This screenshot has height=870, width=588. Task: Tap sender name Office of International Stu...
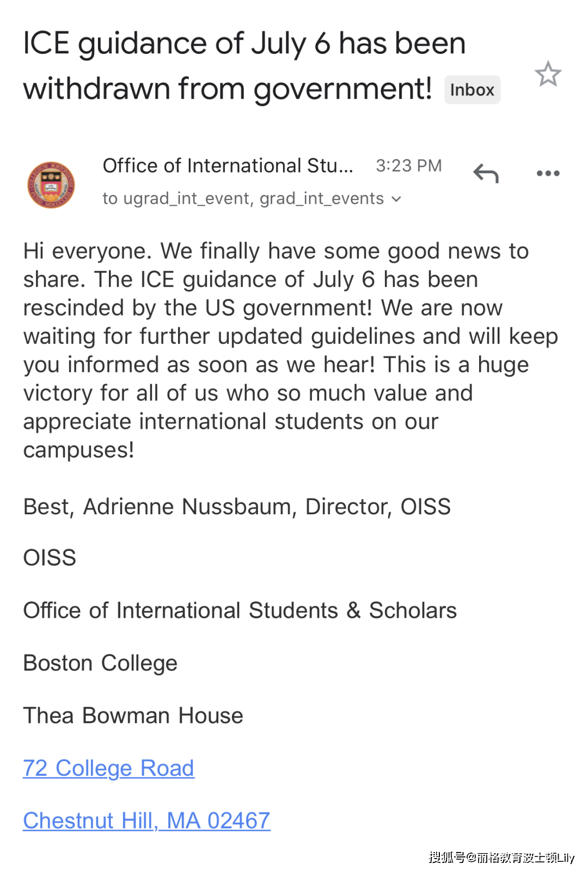[x=228, y=166]
